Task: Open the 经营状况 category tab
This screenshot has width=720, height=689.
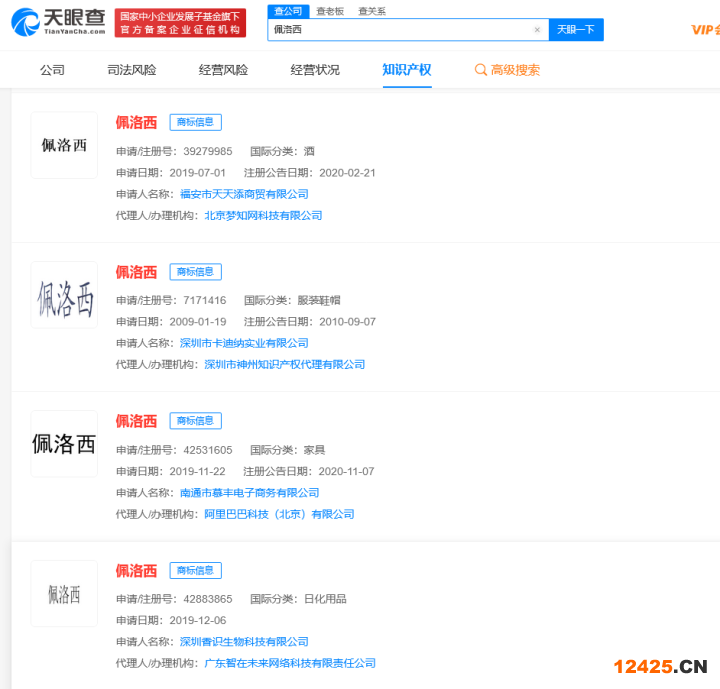Action: tap(315, 70)
